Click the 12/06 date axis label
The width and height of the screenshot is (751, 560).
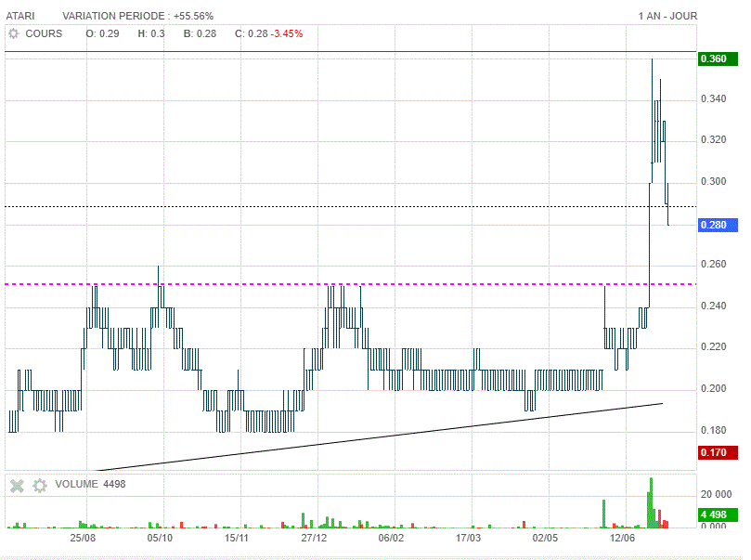pos(622,538)
